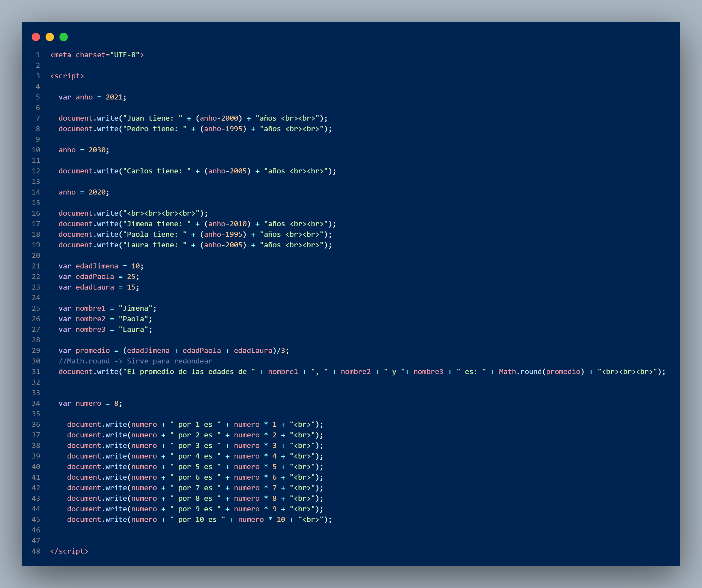This screenshot has height=588, width=702.
Task: Click the 'por 2 es' line
Action: pyautogui.click(x=195, y=435)
